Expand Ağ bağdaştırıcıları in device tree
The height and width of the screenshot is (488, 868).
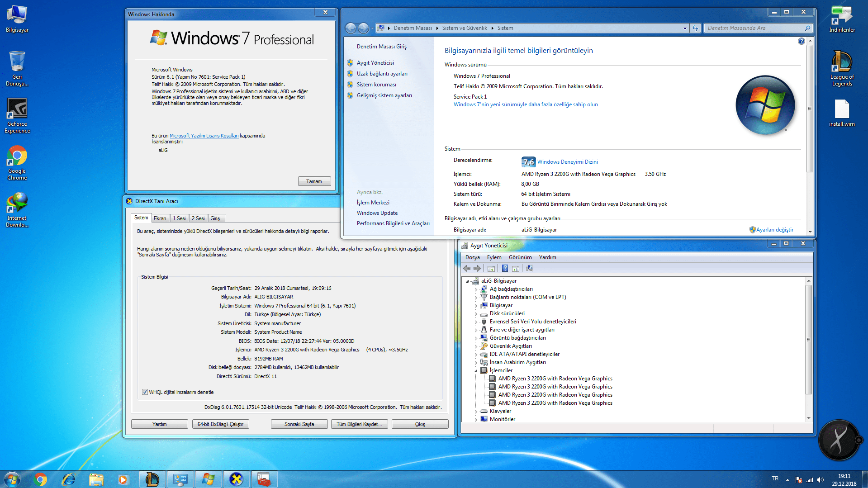coord(476,289)
